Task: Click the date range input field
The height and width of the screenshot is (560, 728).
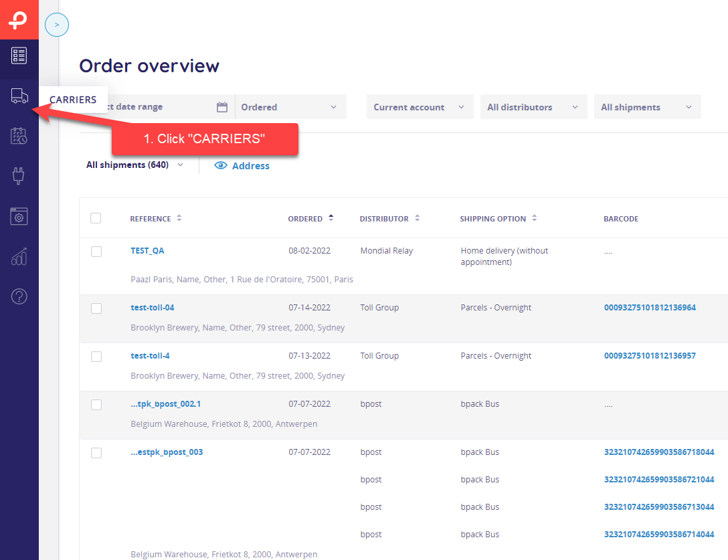Action: 157,107
